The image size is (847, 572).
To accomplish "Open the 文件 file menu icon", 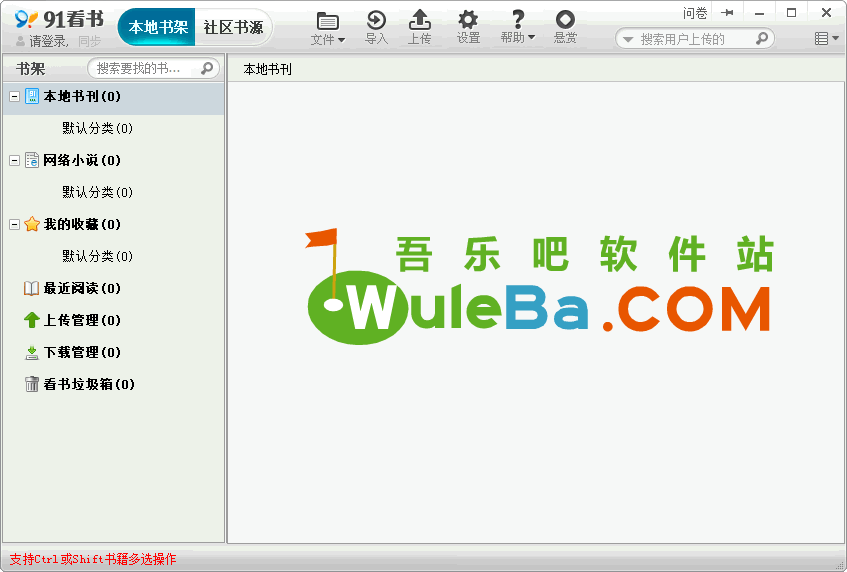I will (327, 22).
